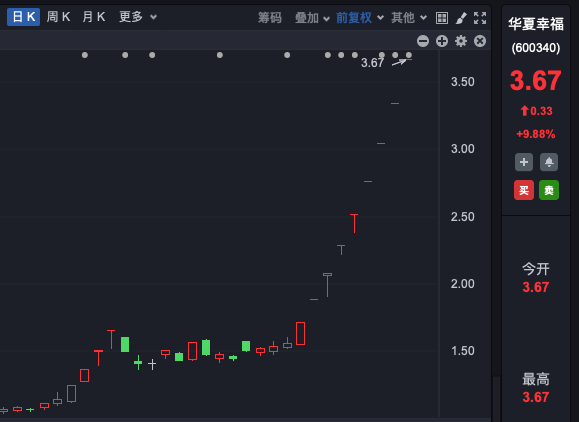Toggle the 筹码 chip distribution view
579x422 pixels.
pyautogui.click(x=270, y=18)
